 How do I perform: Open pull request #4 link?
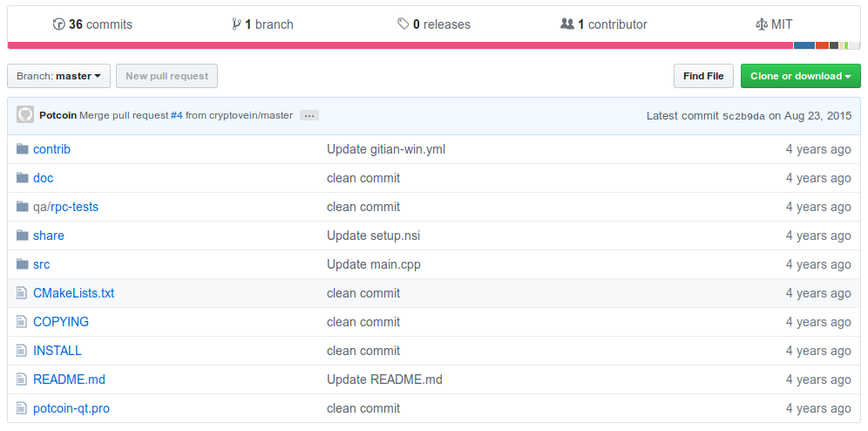[x=177, y=115]
